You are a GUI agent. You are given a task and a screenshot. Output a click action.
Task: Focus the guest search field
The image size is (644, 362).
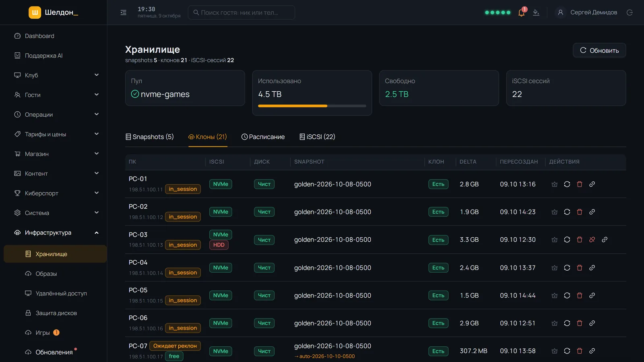coord(242,12)
